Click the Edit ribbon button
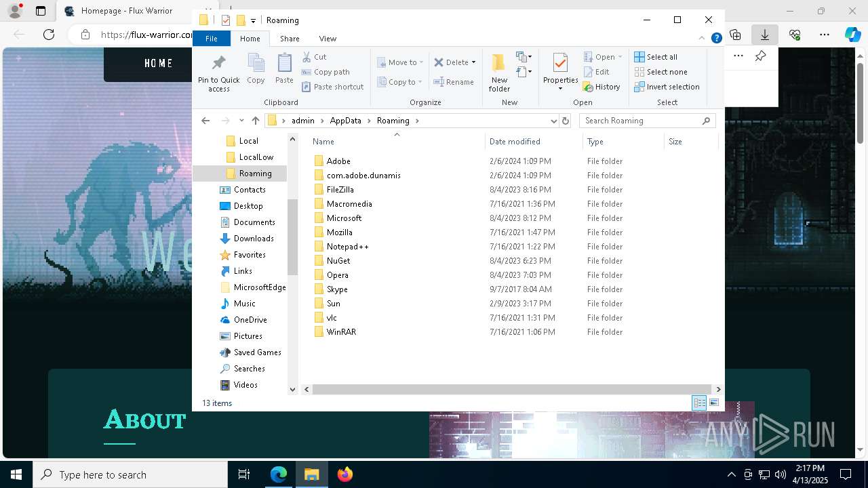This screenshot has height=488, width=868. 596,72
